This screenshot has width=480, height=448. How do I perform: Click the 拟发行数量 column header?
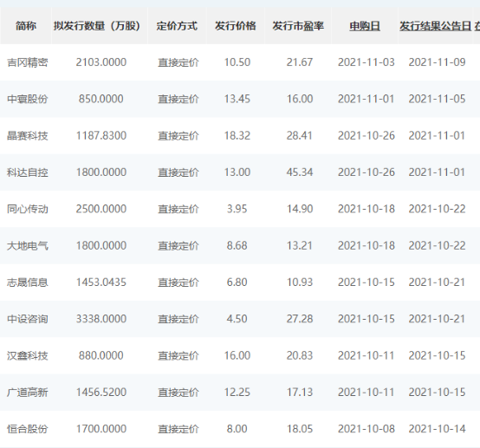pos(97,26)
